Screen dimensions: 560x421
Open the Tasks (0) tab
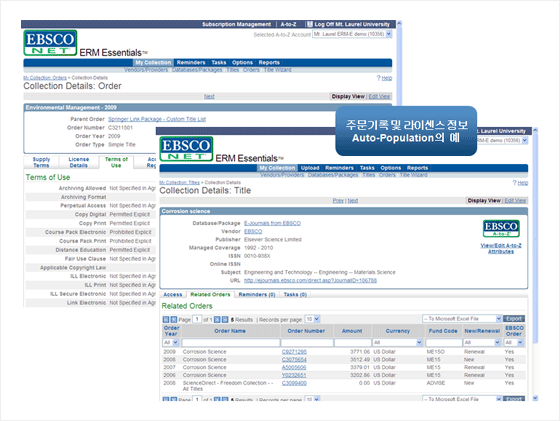(295, 295)
